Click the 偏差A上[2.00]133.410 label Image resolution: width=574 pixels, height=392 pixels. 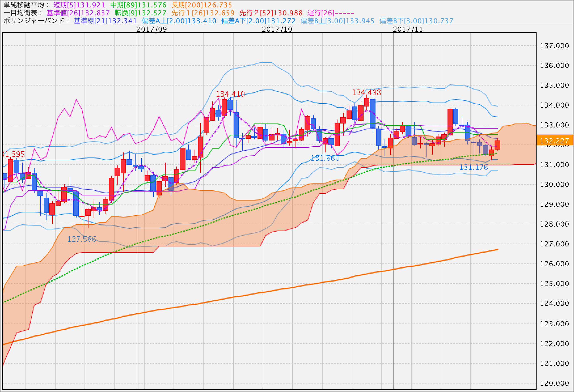179,21
